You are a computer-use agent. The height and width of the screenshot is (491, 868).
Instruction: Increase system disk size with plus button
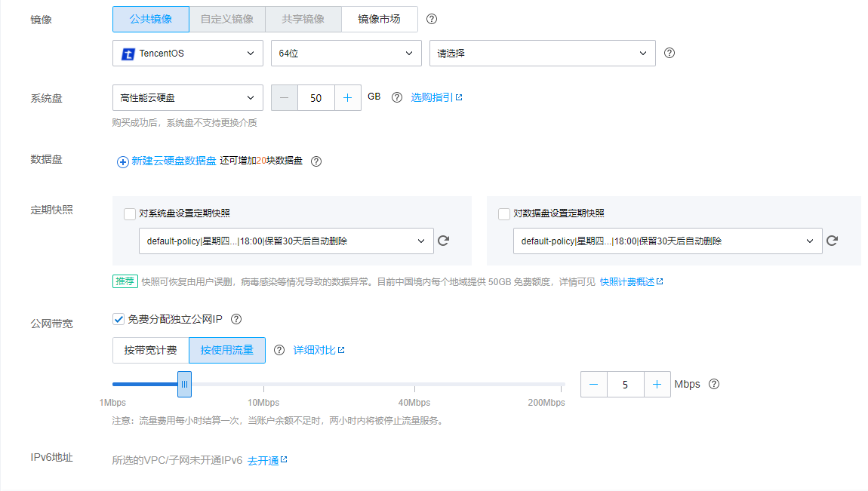[346, 97]
